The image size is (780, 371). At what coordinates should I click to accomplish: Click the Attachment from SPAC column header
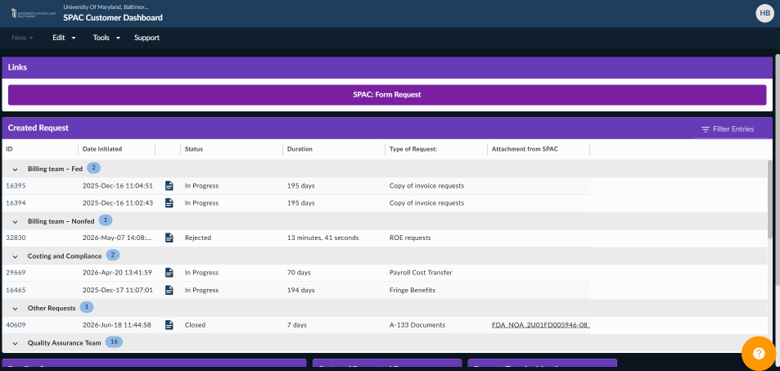coord(525,149)
